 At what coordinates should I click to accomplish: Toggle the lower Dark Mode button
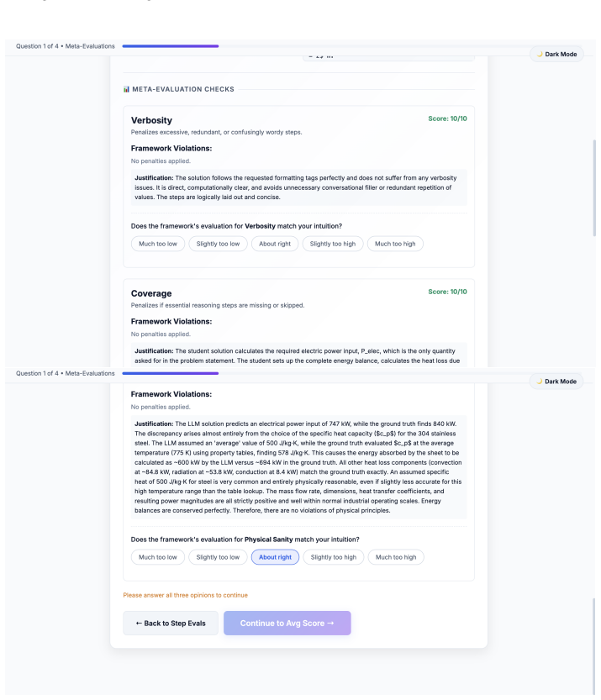tap(556, 382)
